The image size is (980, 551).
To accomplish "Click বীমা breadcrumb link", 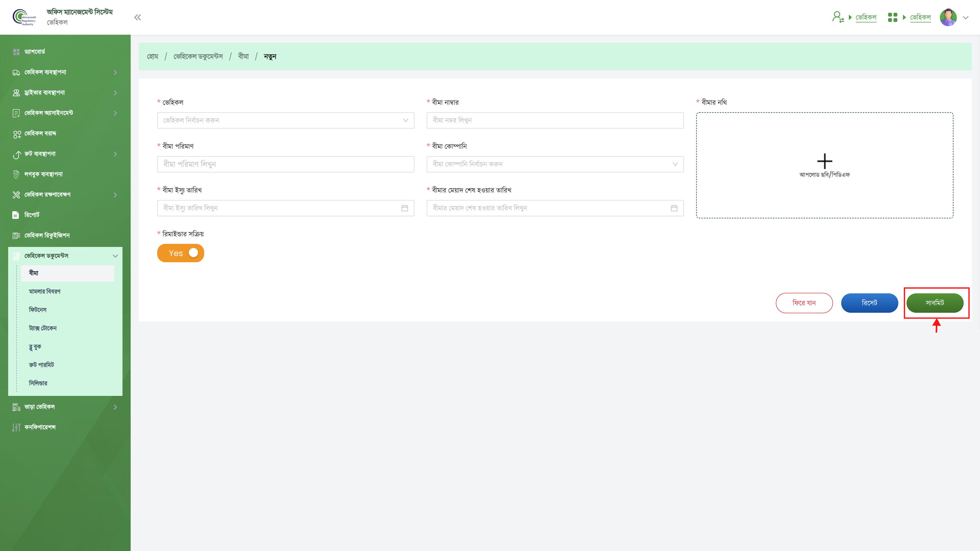I will click(x=243, y=57).
